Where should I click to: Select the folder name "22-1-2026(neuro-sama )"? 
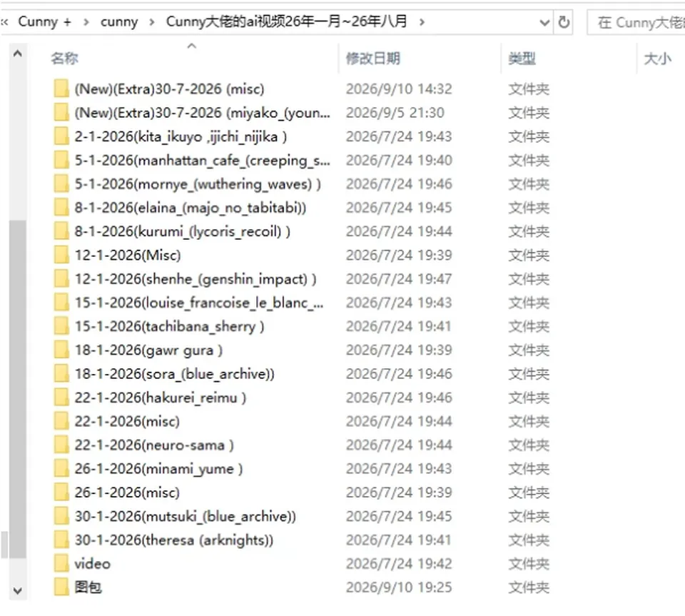tap(154, 445)
